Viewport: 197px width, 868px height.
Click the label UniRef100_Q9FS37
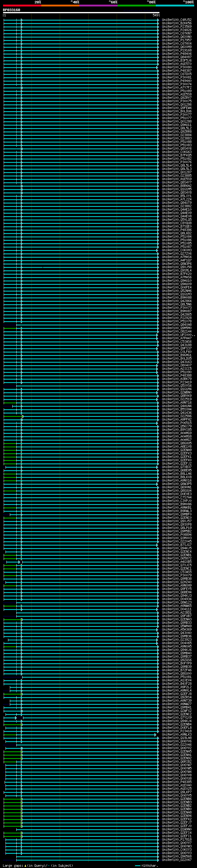coord(176,348)
